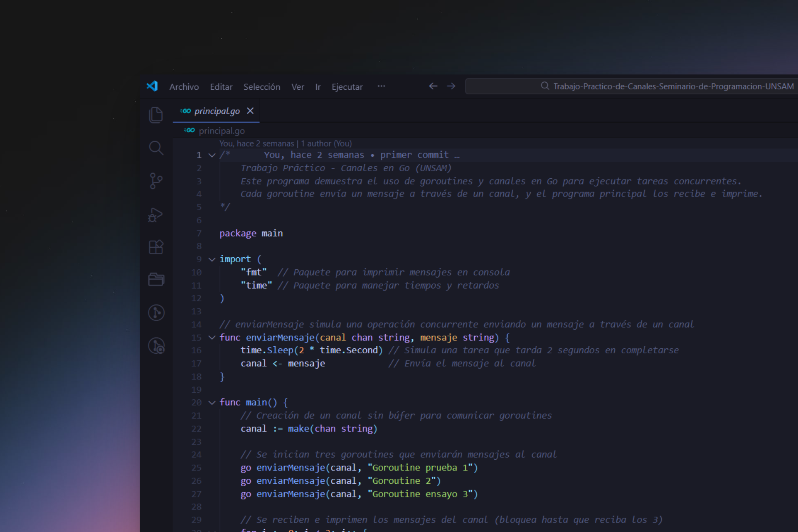The width and height of the screenshot is (798, 532).
Task: Open the folder-shaped project manager icon
Action: [156, 279]
